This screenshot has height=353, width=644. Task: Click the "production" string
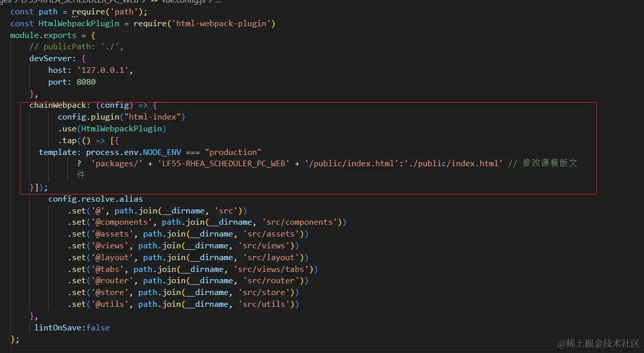tap(233, 152)
